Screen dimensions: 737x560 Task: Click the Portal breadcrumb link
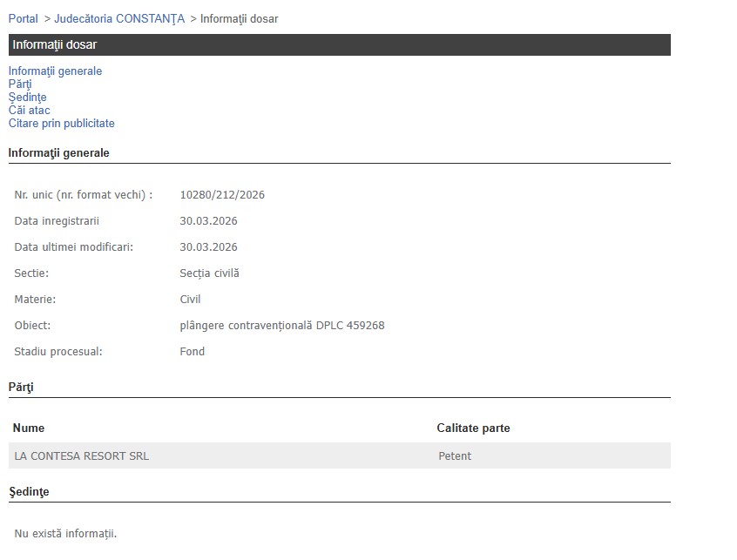tap(24, 19)
